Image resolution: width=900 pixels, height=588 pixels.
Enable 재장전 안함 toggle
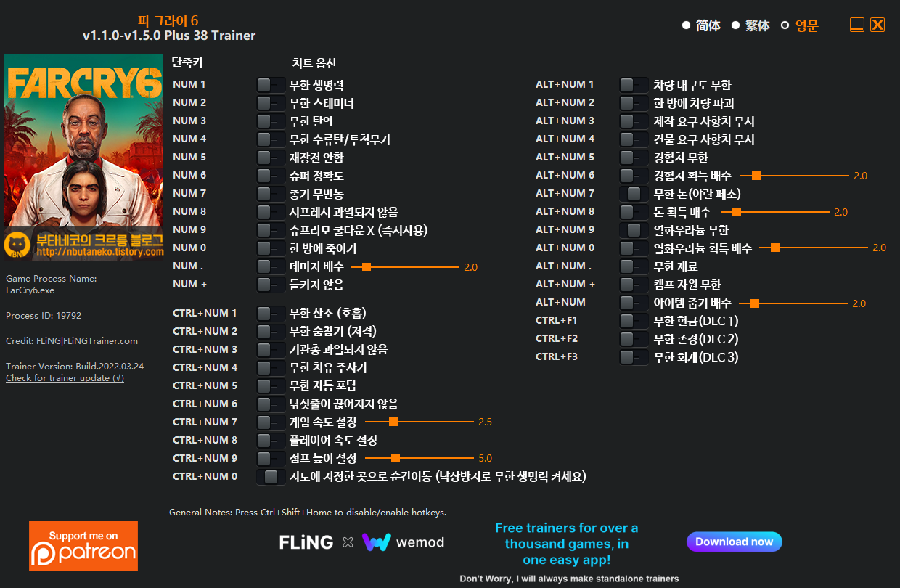coord(271,158)
